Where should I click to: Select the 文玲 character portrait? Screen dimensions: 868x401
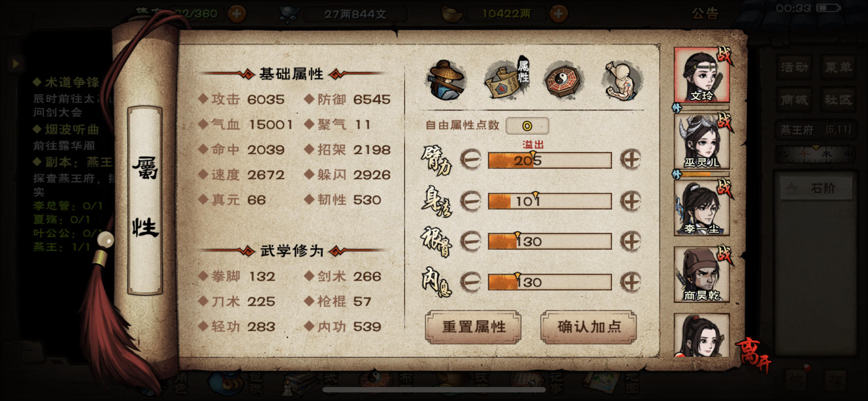701,75
